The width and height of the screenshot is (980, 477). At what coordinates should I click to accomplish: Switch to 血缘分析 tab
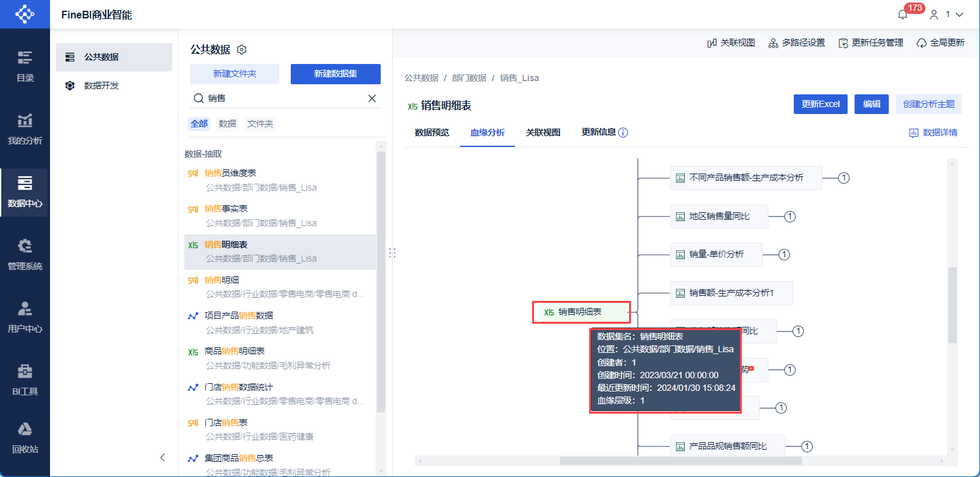pyautogui.click(x=488, y=133)
